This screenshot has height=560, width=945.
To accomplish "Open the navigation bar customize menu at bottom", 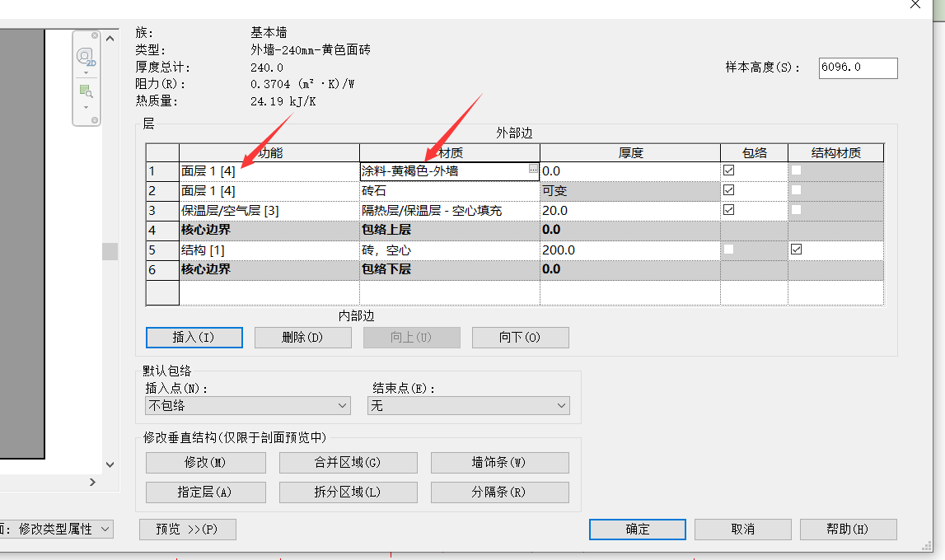I will click(x=95, y=120).
